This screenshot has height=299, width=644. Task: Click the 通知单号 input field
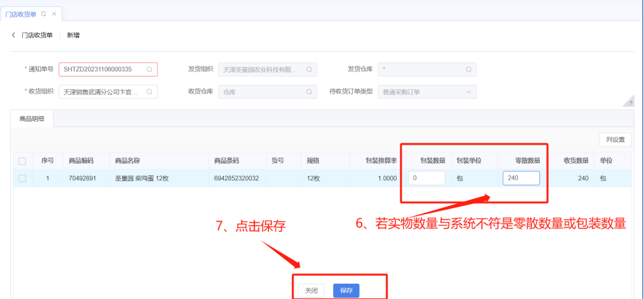[x=102, y=69]
